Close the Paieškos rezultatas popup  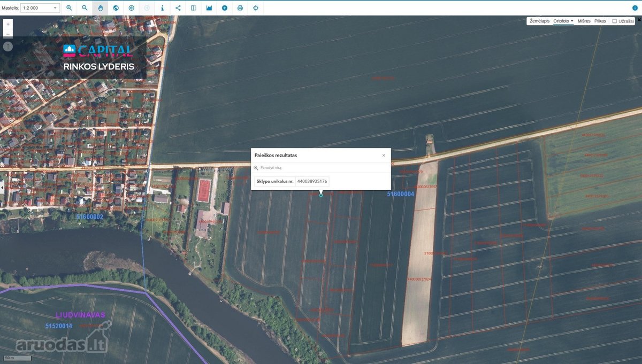point(384,155)
